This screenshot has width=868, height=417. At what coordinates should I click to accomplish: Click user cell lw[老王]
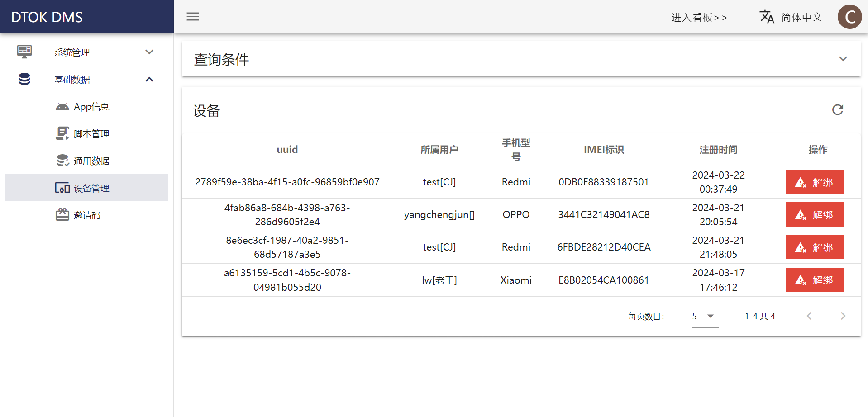click(x=439, y=280)
